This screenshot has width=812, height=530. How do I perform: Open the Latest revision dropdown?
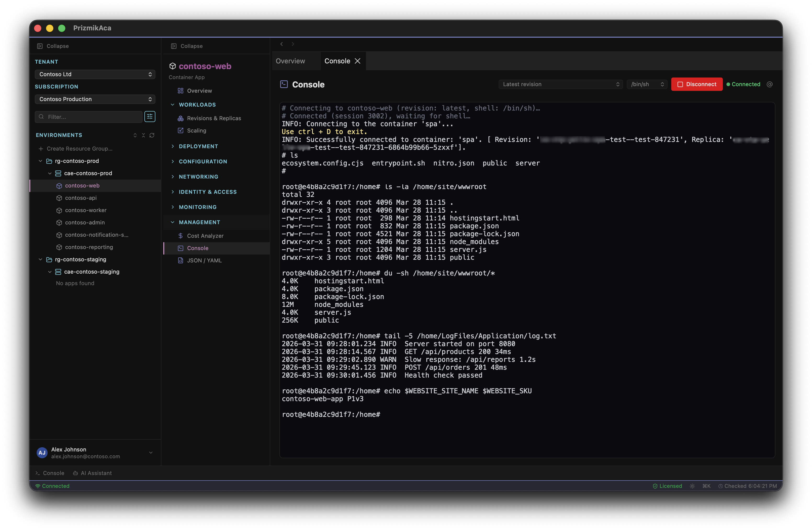[560, 84]
